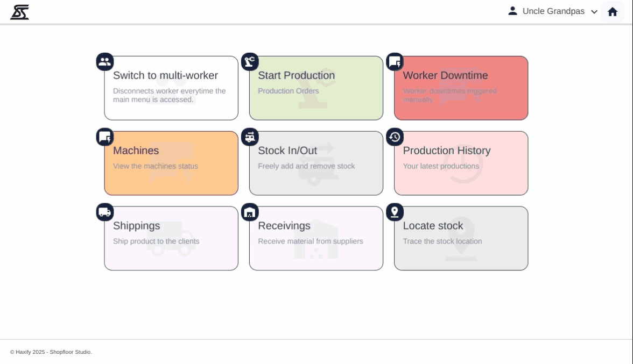Click the Worker Downtime badge icon

tap(395, 62)
